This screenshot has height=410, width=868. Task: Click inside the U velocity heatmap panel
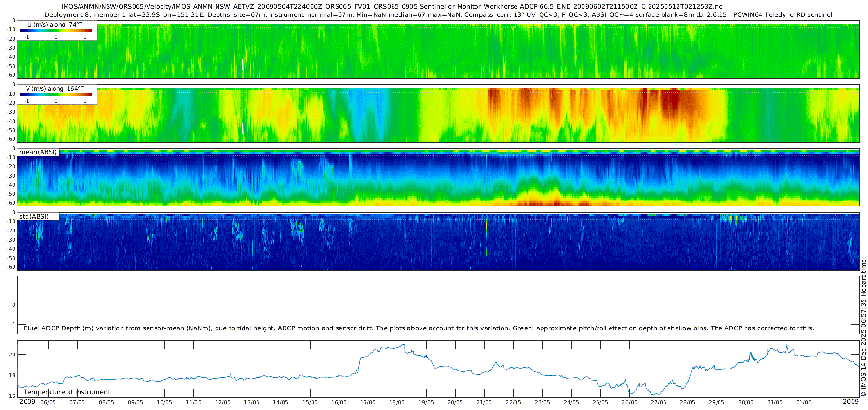click(x=438, y=51)
